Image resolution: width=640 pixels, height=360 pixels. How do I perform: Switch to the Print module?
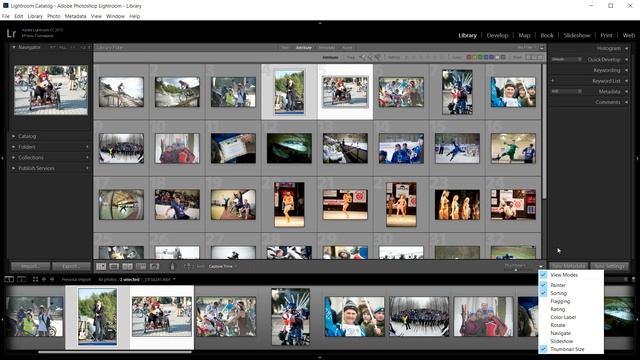[x=606, y=36]
